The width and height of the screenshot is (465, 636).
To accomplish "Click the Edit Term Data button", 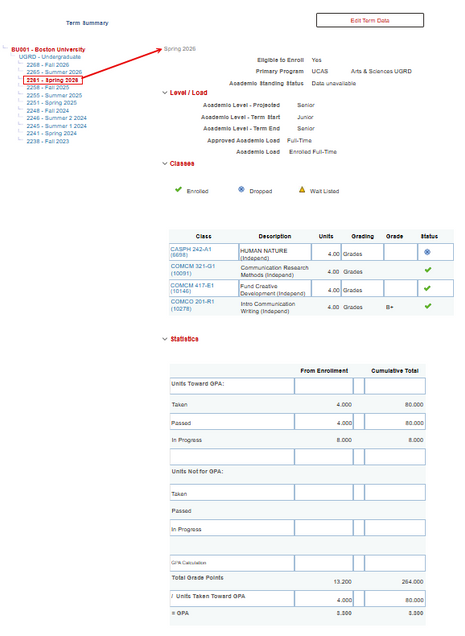I will pyautogui.click(x=370, y=20).
